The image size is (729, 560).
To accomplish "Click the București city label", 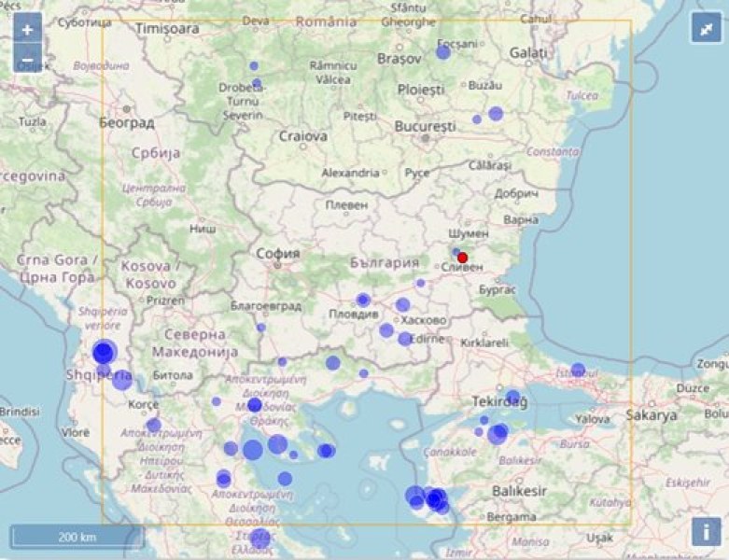I will click(x=425, y=126).
